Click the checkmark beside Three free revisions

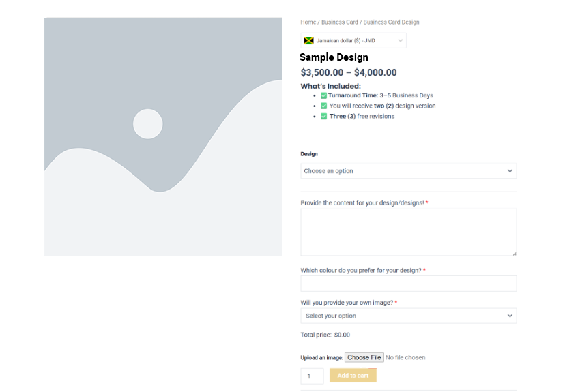[323, 116]
